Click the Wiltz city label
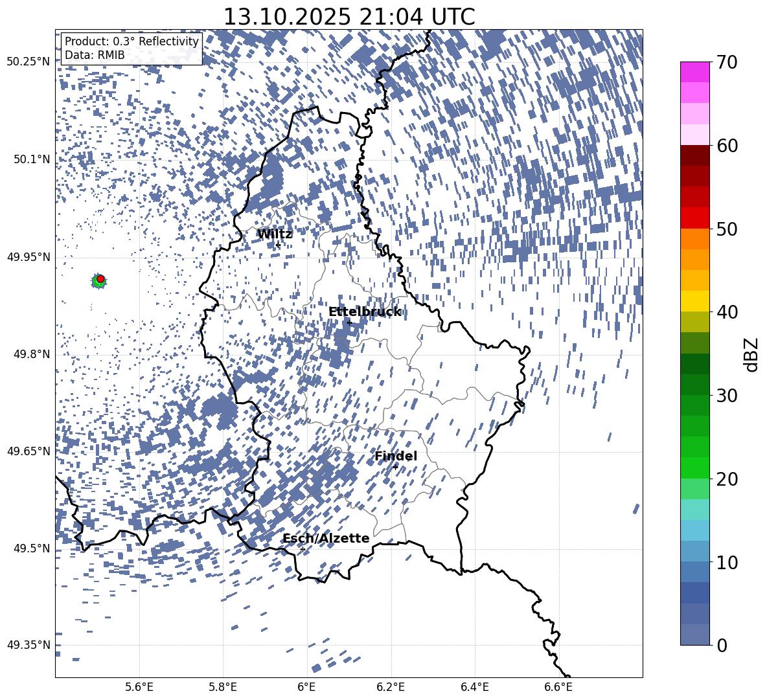This screenshot has width=767, height=700. pyautogui.click(x=275, y=234)
